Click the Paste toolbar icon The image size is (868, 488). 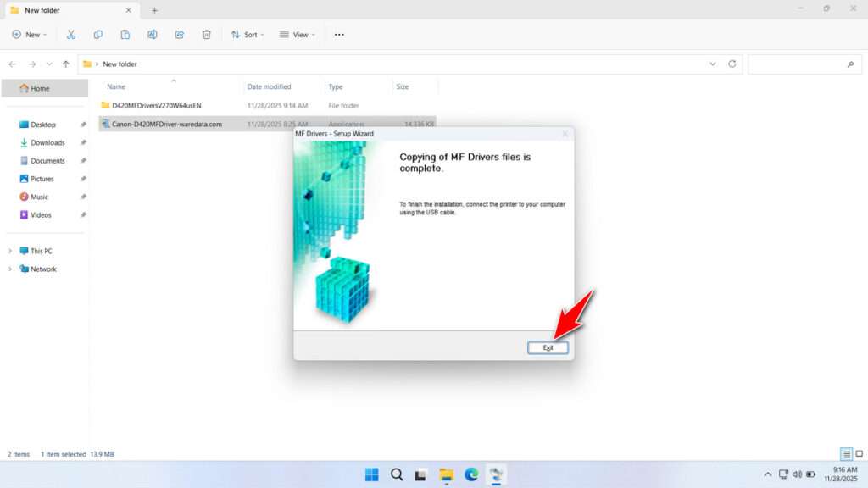(x=125, y=34)
